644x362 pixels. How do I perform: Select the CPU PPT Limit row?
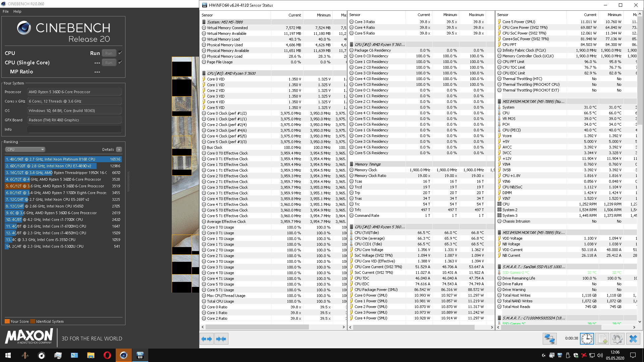pyautogui.click(x=567, y=62)
